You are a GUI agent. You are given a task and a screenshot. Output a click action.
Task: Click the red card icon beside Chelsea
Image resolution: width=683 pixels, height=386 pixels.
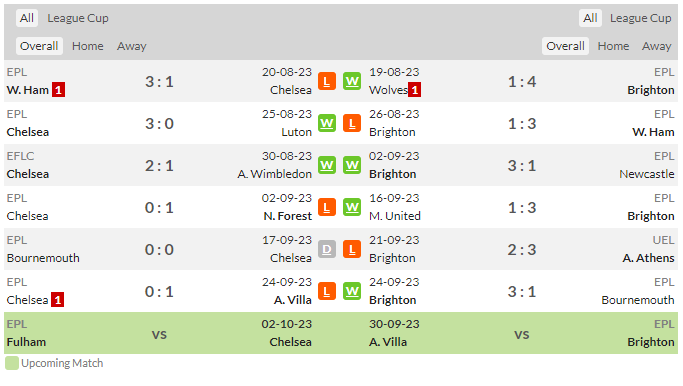pyautogui.click(x=57, y=300)
